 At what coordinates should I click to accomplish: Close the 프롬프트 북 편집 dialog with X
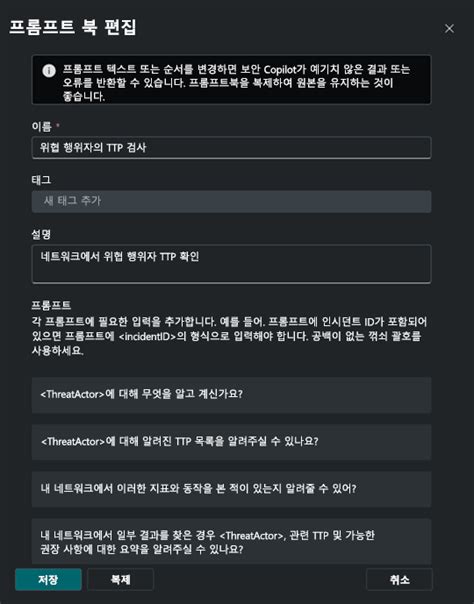tap(449, 29)
